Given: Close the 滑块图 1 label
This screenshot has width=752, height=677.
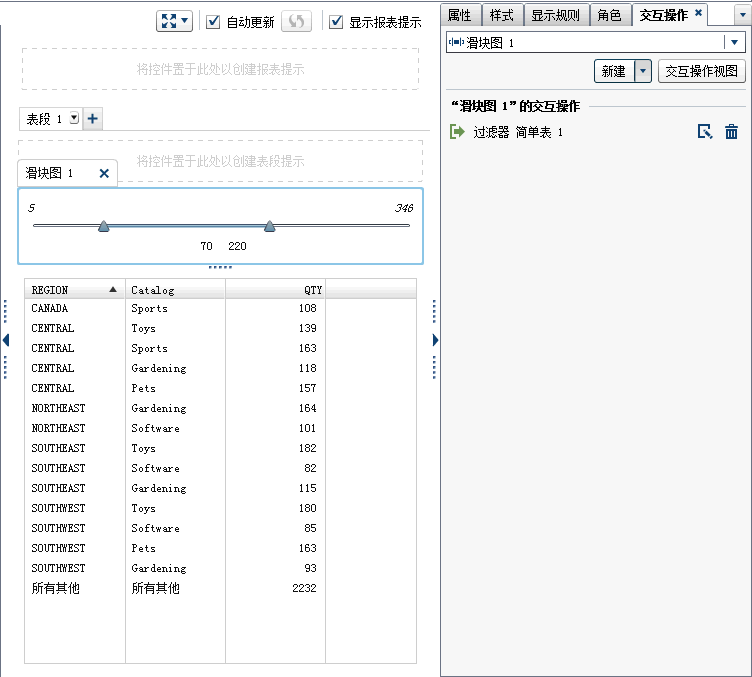Looking at the screenshot, I should [104, 173].
